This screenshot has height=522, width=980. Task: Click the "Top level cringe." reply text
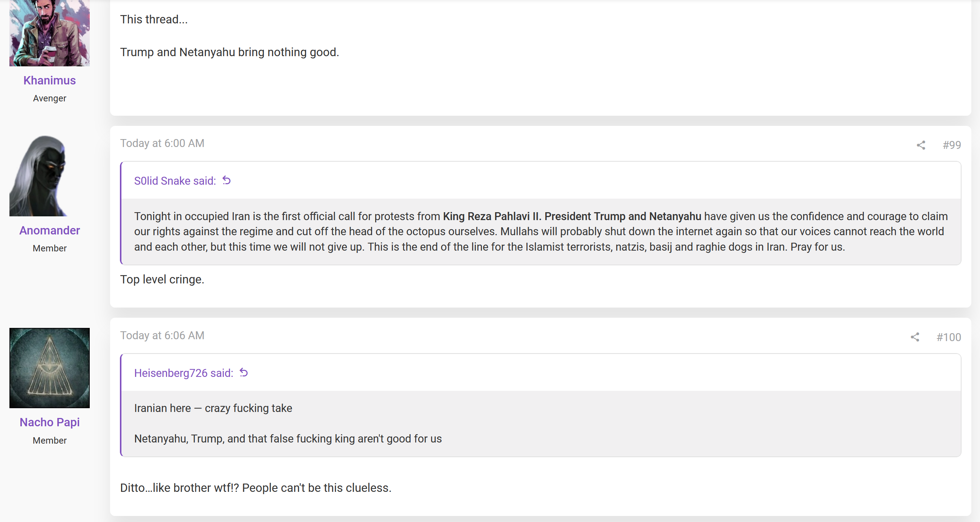point(162,279)
